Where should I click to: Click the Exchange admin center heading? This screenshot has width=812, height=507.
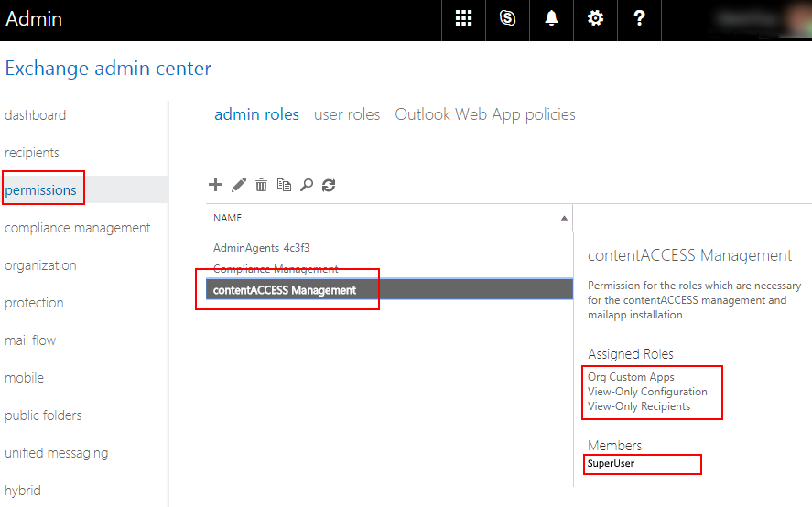[x=108, y=69]
